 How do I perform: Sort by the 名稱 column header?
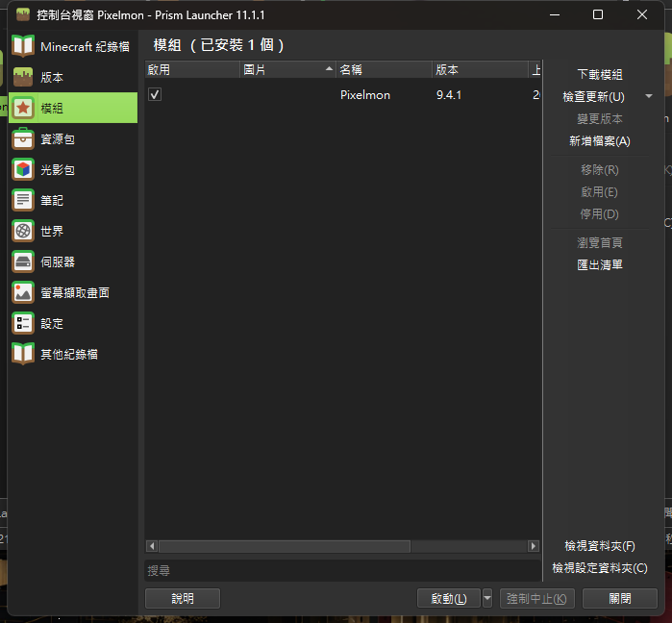[x=384, y=69]
